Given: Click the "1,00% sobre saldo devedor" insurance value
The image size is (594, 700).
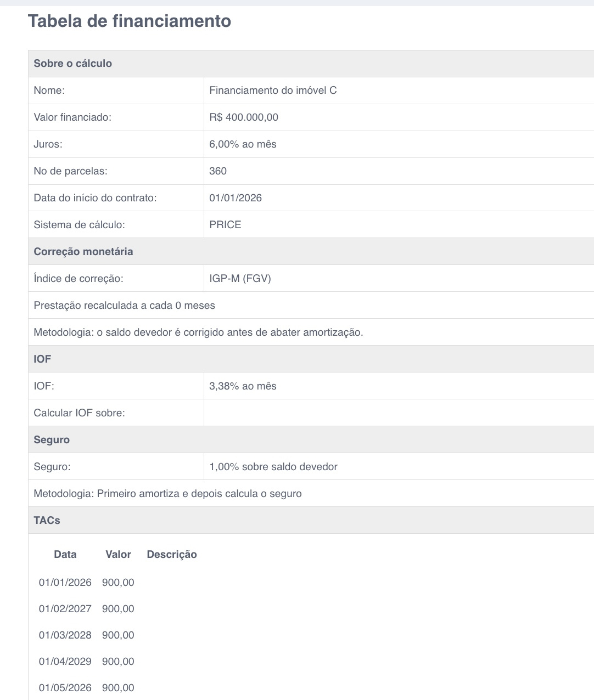Looking at the screenshot, I should point(273,467).
